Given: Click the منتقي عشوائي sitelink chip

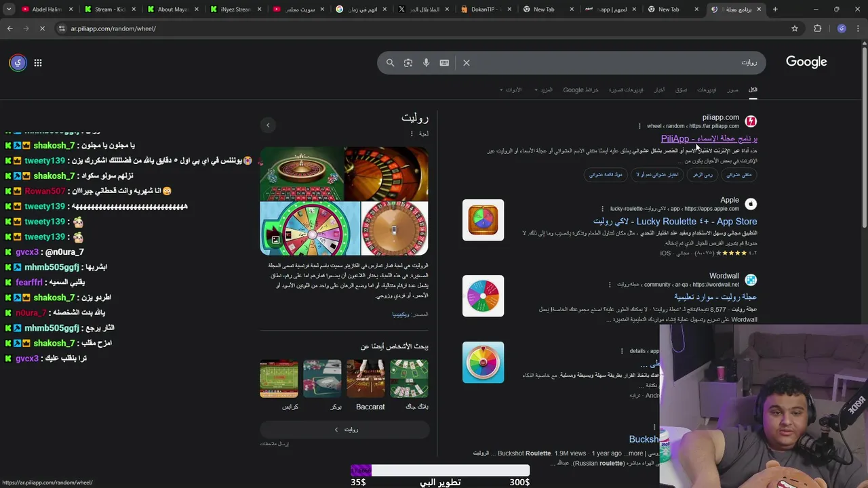Looking at the screenshot, I should (739, 174).
